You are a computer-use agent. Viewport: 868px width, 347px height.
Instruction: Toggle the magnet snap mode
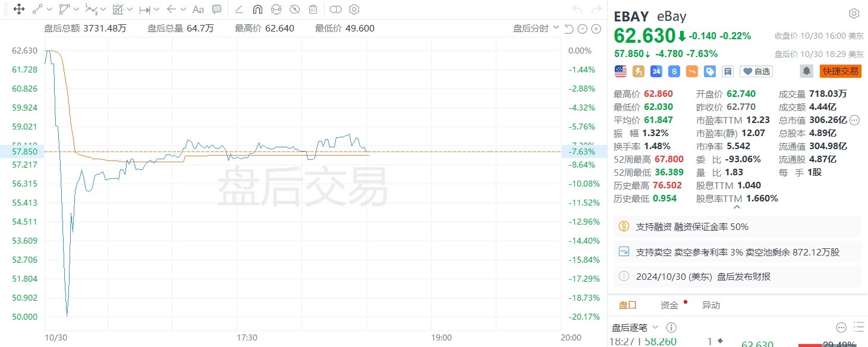257,10
